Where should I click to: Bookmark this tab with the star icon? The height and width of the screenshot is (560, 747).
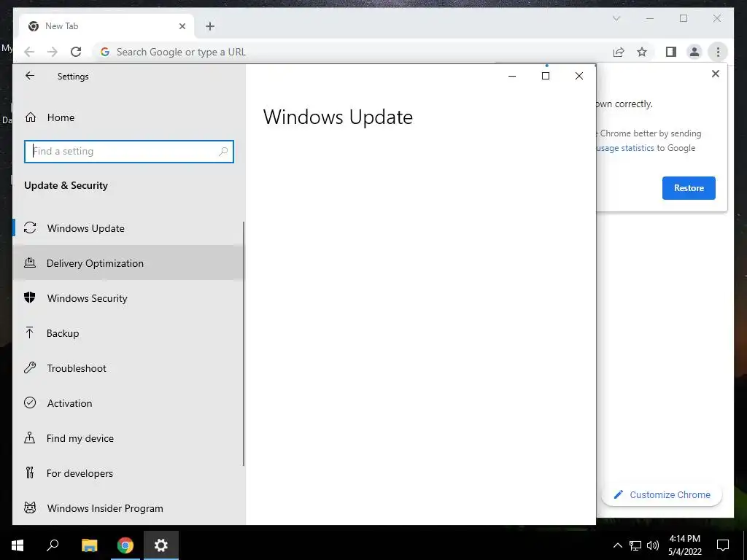coord(642,52)
